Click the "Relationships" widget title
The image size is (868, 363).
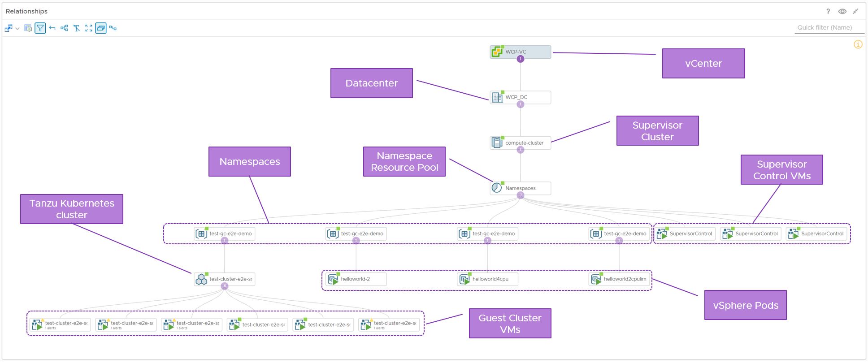pyautogui.click(x=26, y=11)
